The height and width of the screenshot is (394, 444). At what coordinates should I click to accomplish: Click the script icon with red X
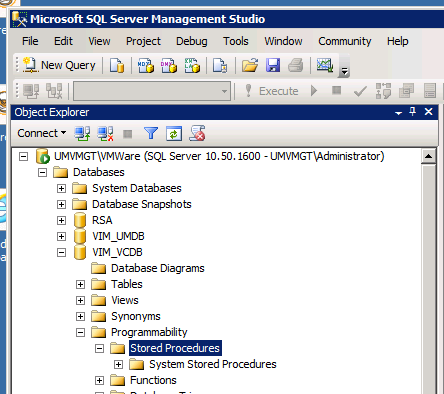(x=197, y=133)
